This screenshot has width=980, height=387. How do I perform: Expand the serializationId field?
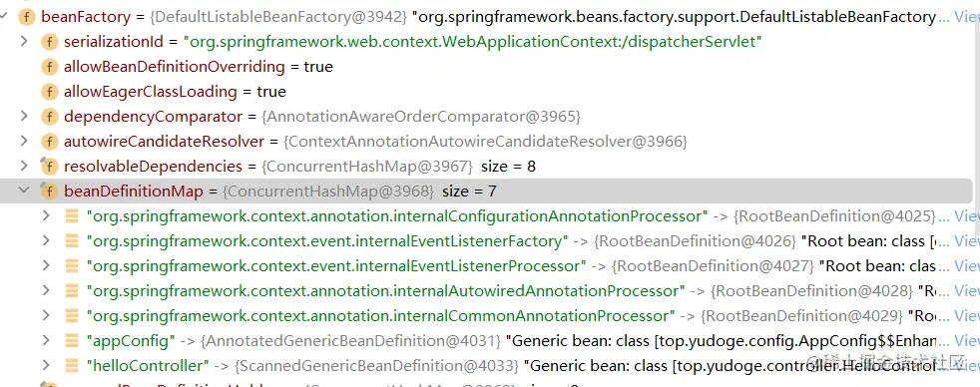pyautogui.click(x=24, y=41)
